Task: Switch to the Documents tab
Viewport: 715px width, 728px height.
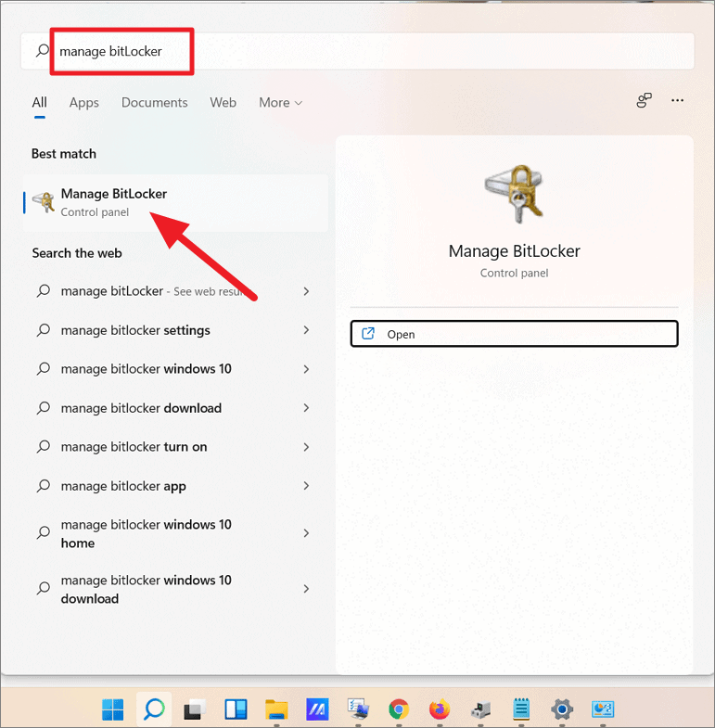Action: click(155, 103)
